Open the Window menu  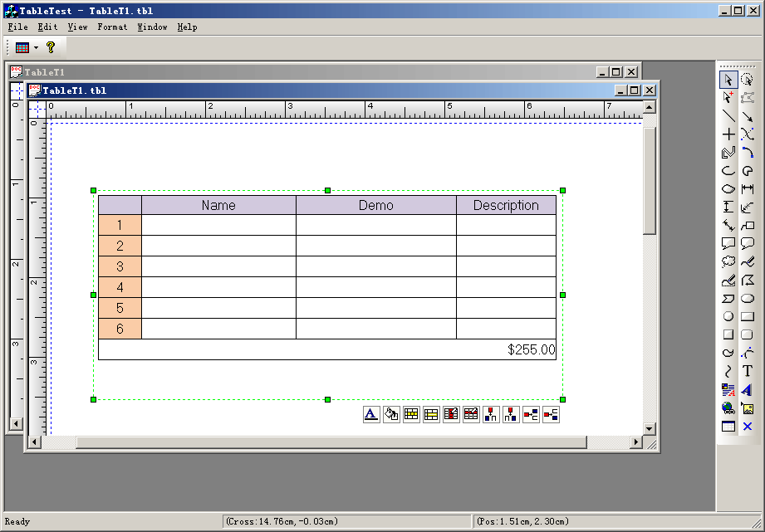tap(152, 27)
